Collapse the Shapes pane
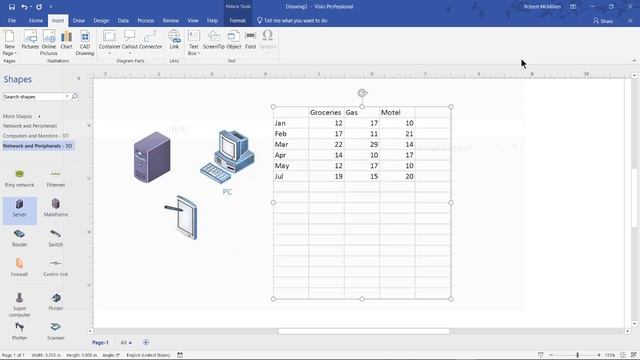Screen dimensions: 640x360 click(x=78, y=78)
